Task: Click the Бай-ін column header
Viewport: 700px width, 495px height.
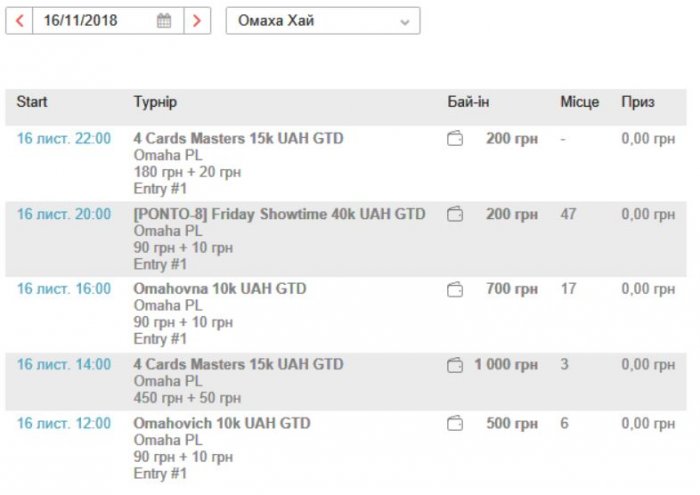Action: [468, 102]
